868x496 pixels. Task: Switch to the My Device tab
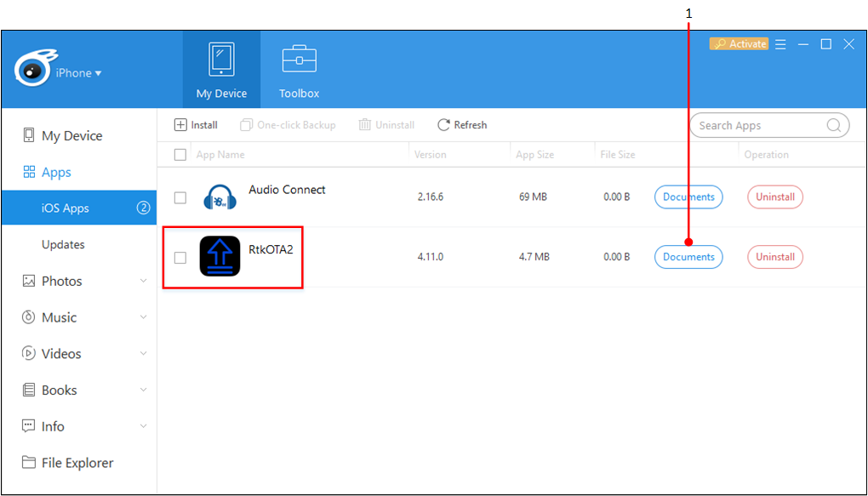click(221, 69)
